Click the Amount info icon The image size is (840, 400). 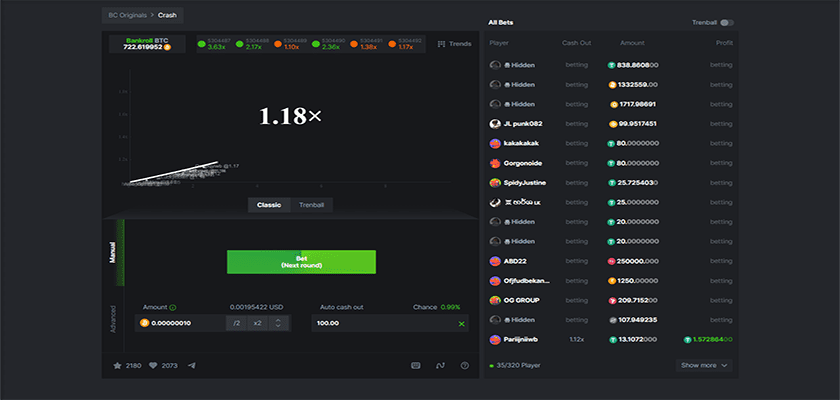click(173, 307)
